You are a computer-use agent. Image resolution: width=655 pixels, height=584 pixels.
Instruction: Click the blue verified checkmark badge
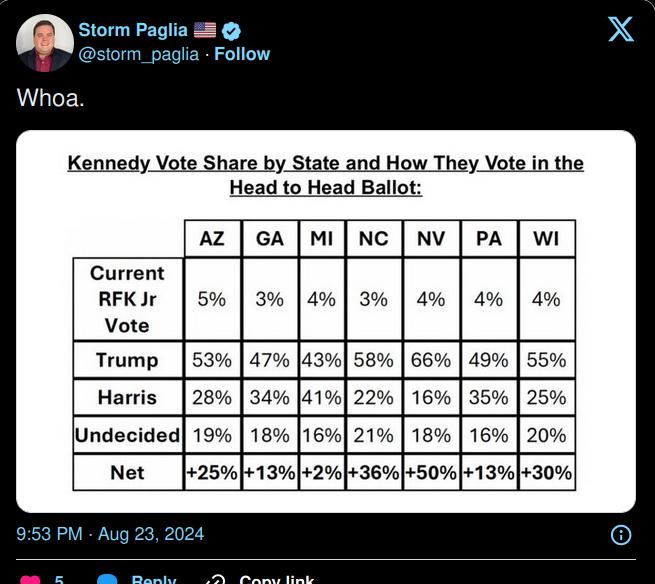coord(231,30)
